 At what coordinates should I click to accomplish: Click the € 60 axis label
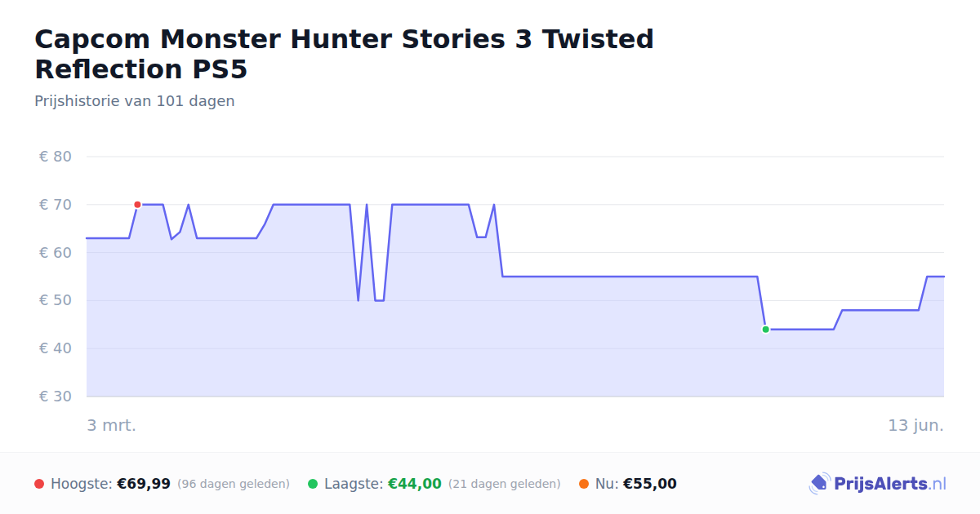56,253
